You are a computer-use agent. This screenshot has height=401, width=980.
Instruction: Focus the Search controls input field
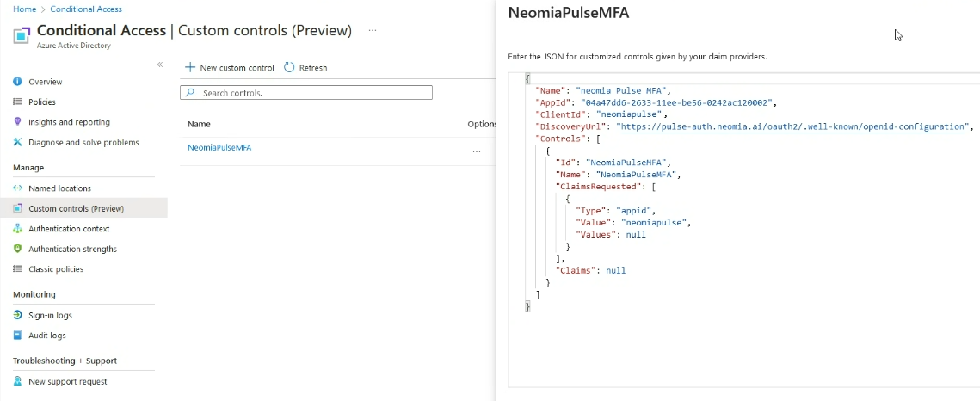pyautogui.click(x=310, y=93)
